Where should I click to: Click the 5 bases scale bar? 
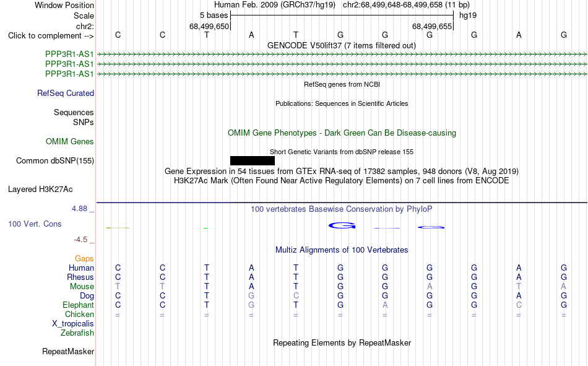point(342,15)
